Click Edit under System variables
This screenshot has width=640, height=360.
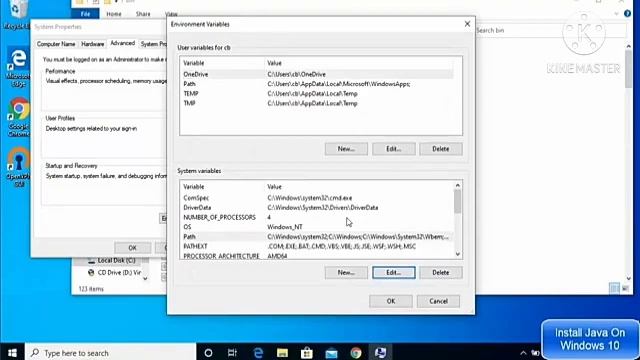coord(393,272)
